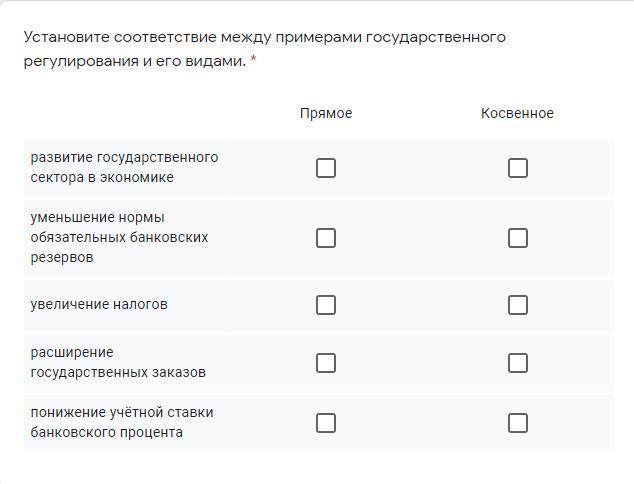634x484 pixels.
Task: Check Прямое for развитие государственного сектора
Action: pyautogui.click(x=326, y=168)
